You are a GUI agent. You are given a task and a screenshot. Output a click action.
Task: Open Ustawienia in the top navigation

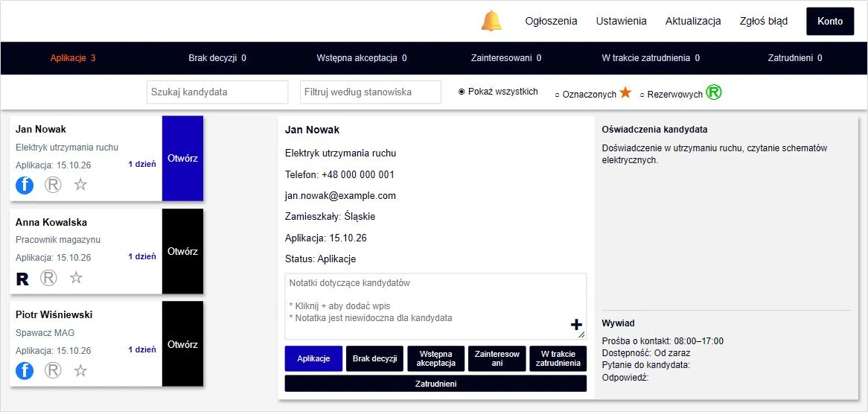(621, 21)
